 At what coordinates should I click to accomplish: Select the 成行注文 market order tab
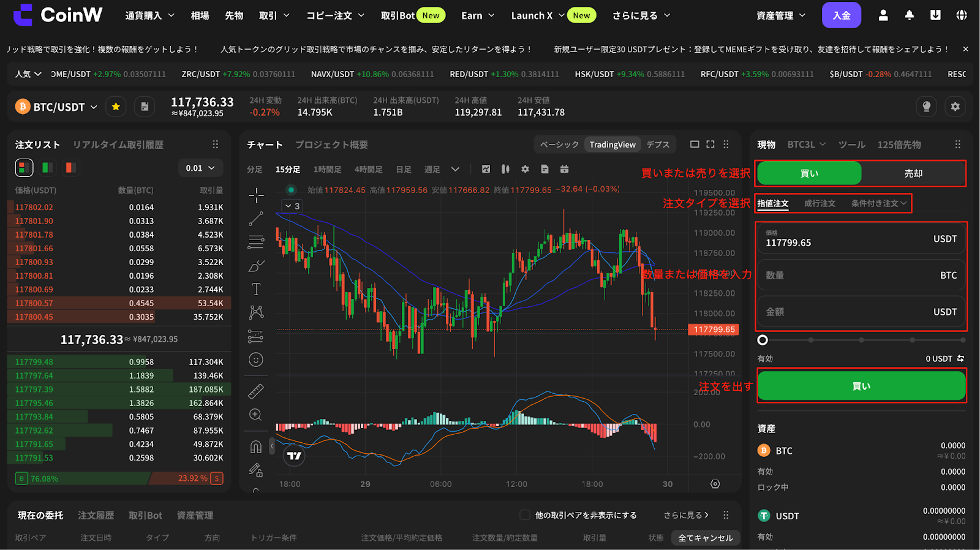(820, 203)
